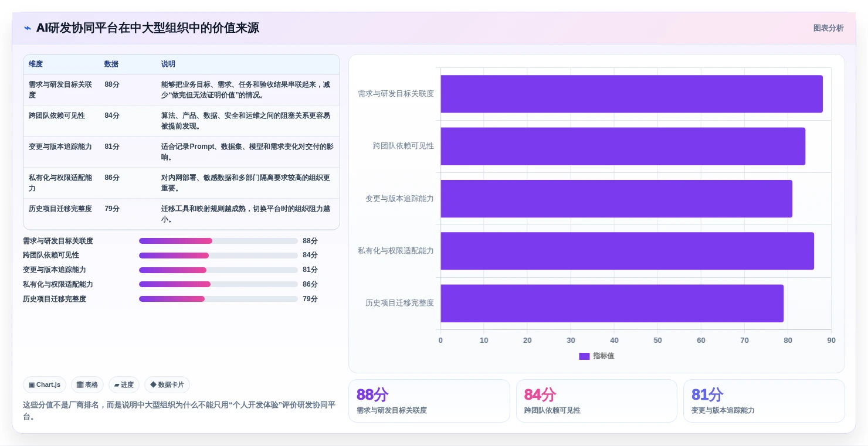Image resolution: width=868 pixels, height=446 pixels.
Task: Select the 进度 tag chip
Action: pyautogui.click(x=124, y=385)
